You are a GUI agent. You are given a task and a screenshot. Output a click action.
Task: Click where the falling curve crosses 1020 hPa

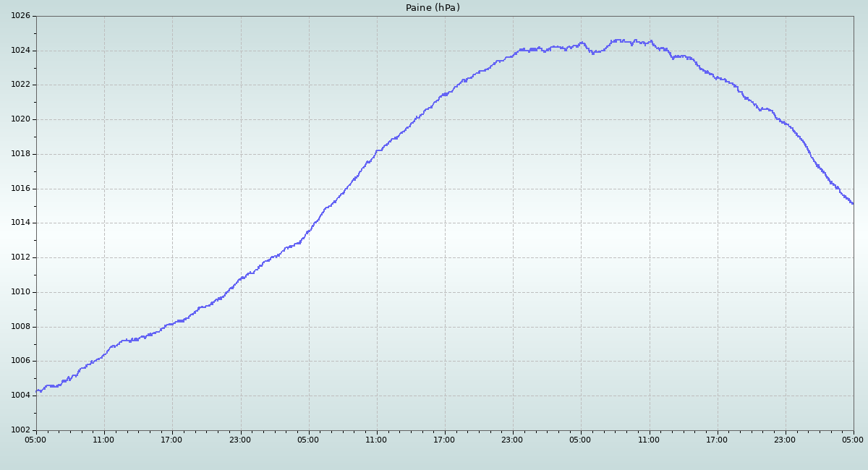click(x=778, y=119)
